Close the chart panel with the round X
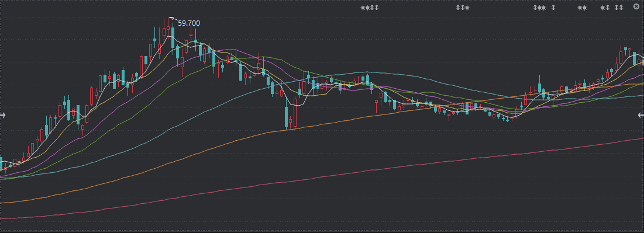This screenshot has width=644, height=233. pyautogui.click(x=636, y=7)
